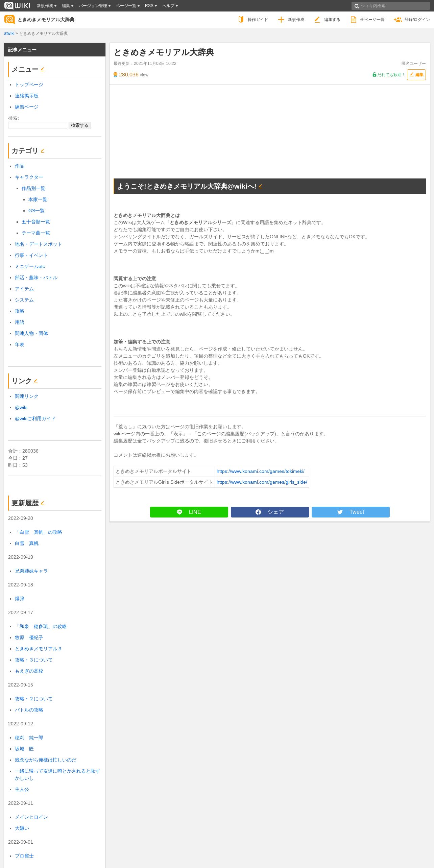Share on Facebook シェア button
Screen dimensions: 434x868
coord(270,512)
